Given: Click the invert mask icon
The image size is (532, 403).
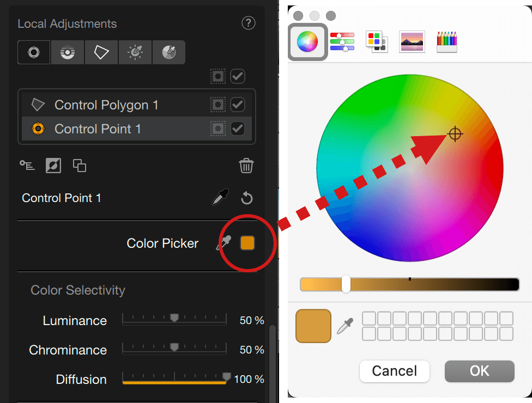Looking at the screenshot, I should coord(53,166).
